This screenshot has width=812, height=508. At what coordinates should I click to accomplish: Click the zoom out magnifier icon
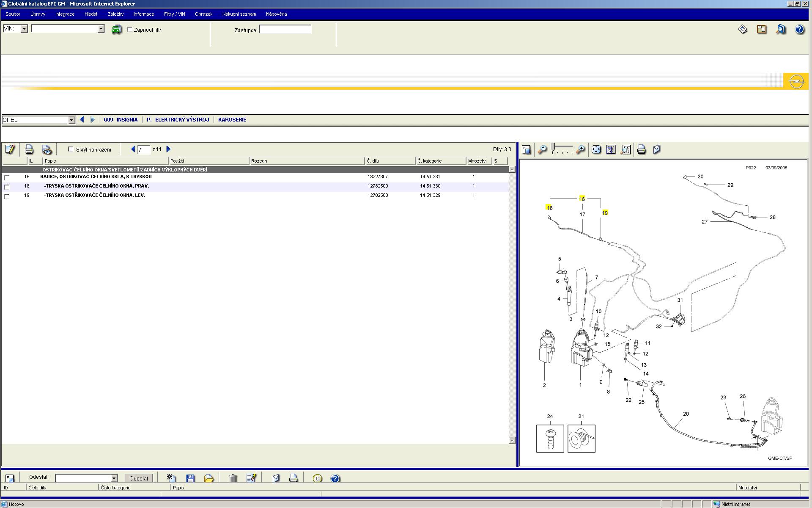coord(542,149)
